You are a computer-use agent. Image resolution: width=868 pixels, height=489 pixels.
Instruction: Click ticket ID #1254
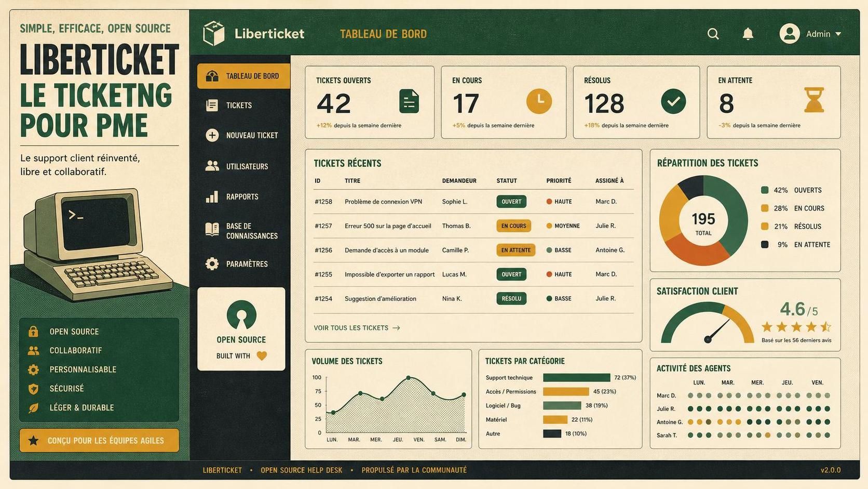[323, 299]
